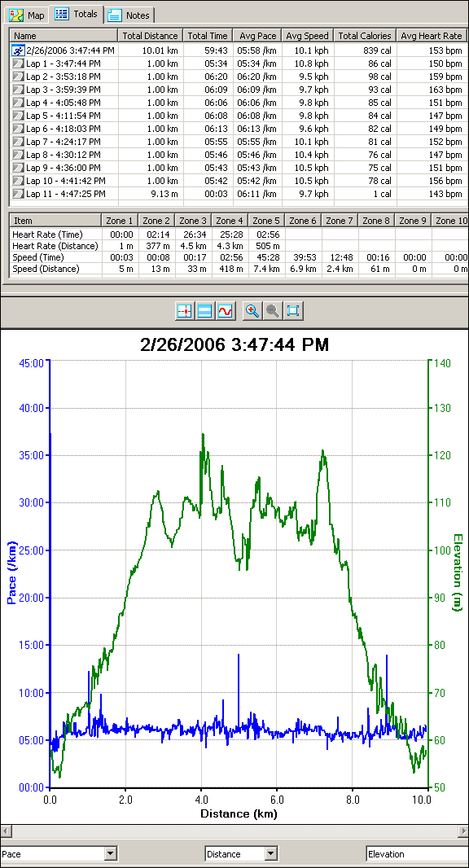The image size is (469, 868).
Task: Toggle the horizontal zone bands button
Action: (204, 311)
